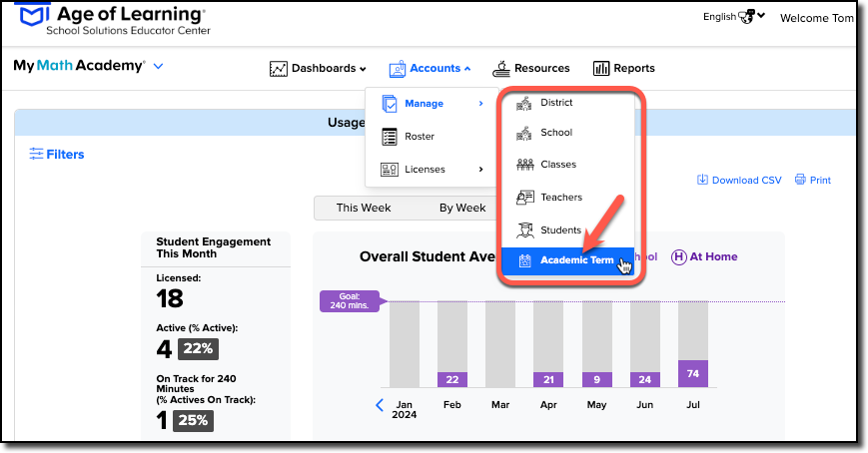Click the 22% active badge

point(198,349)
